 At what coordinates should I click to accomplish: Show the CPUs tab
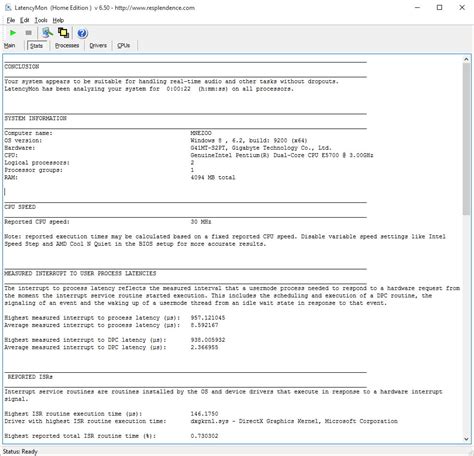click(x=123, y=45)
